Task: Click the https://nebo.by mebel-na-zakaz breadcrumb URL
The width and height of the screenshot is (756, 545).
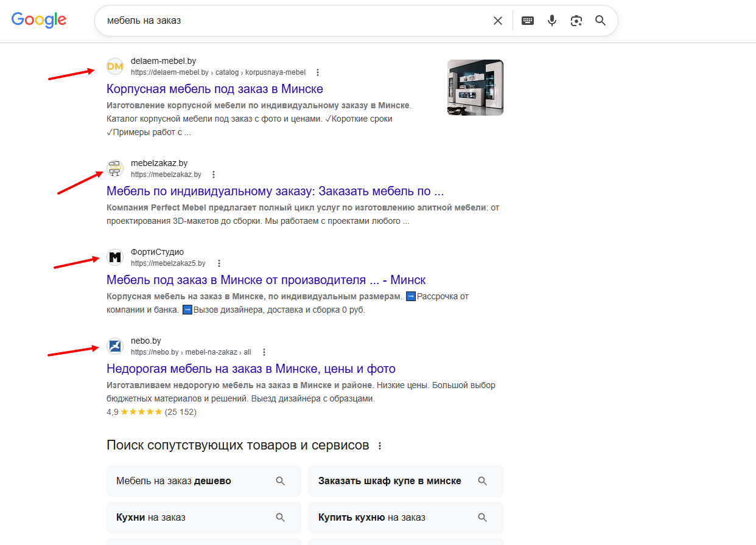Action: tap(191, 352)
